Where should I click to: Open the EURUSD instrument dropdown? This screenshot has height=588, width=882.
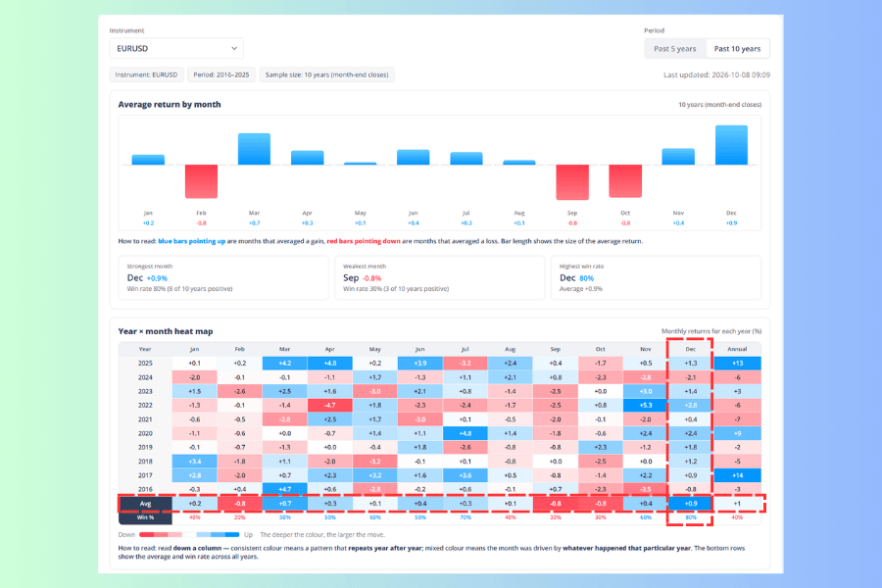coord(176,48)
